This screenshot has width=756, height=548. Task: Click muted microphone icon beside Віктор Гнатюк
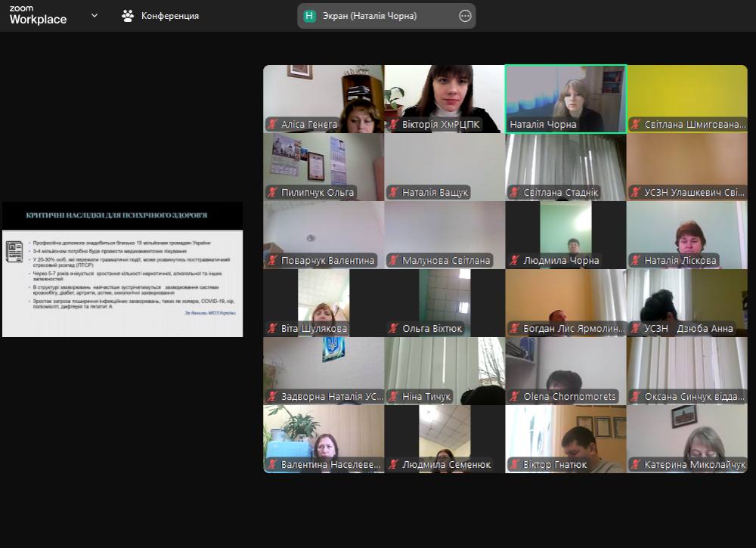click(x=514, y=465)
